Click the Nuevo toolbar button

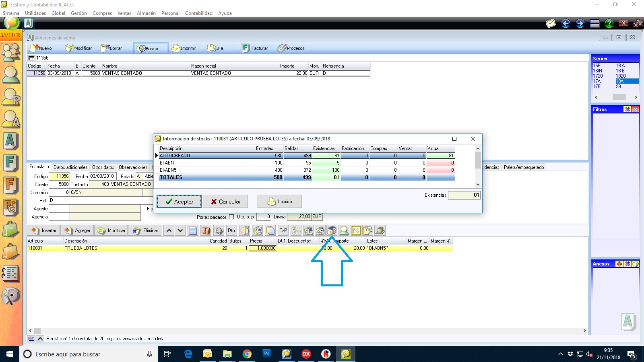41,48
